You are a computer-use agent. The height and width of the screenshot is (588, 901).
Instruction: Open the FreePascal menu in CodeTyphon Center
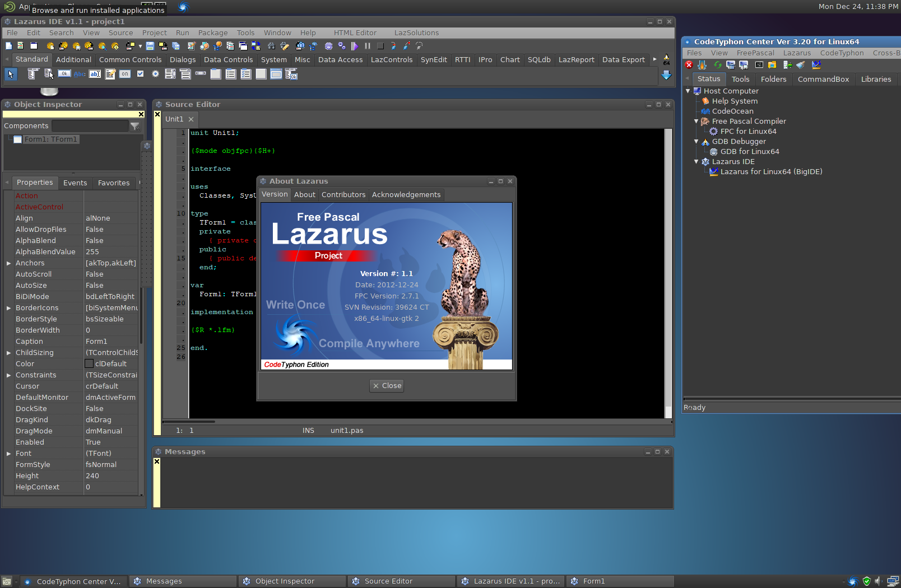(x=755, y=53)
